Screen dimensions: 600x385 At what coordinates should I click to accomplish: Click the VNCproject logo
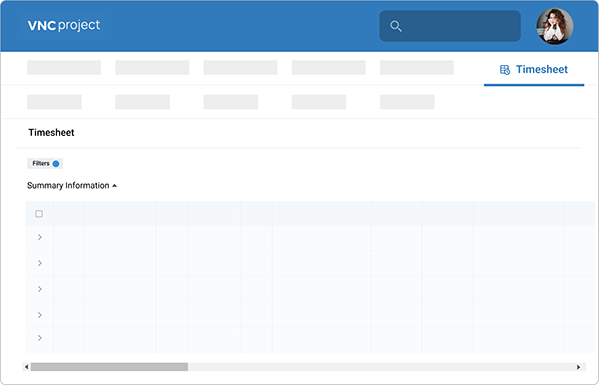[64, 25]
